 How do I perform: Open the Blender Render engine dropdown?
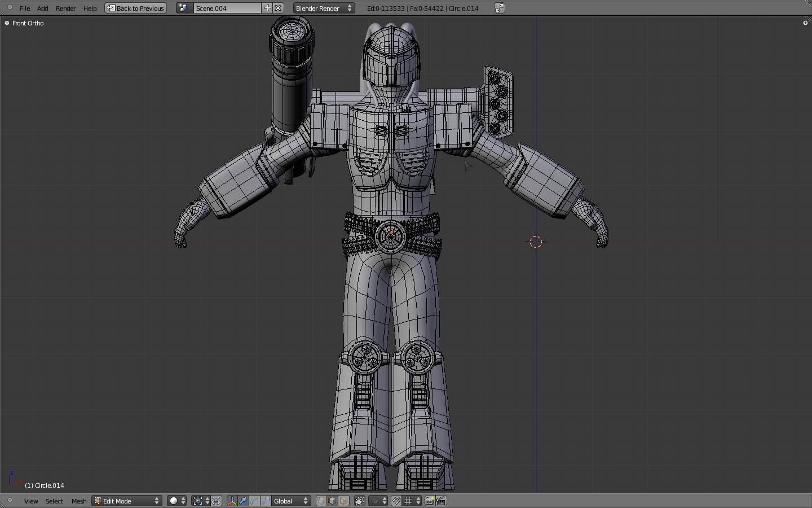324,8
